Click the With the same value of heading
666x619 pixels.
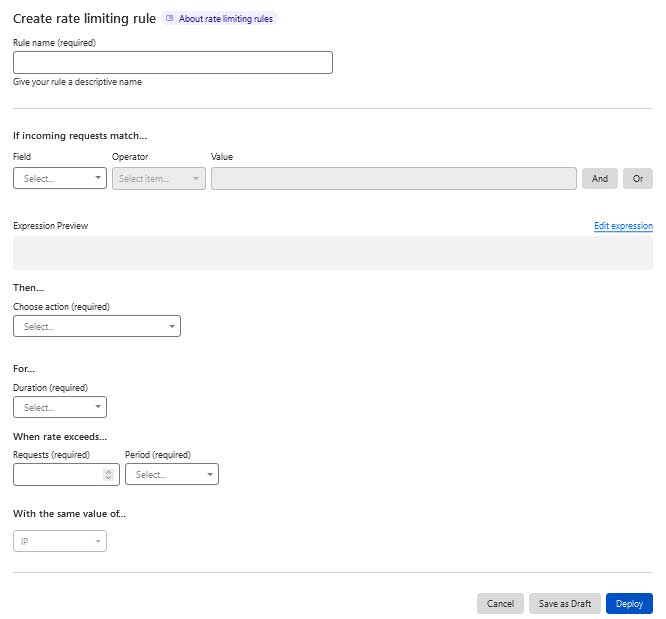(x=70, y=513)
